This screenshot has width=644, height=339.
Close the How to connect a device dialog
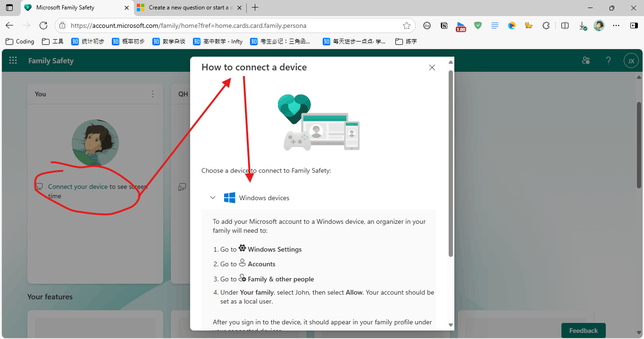click(x=432, y=68)
